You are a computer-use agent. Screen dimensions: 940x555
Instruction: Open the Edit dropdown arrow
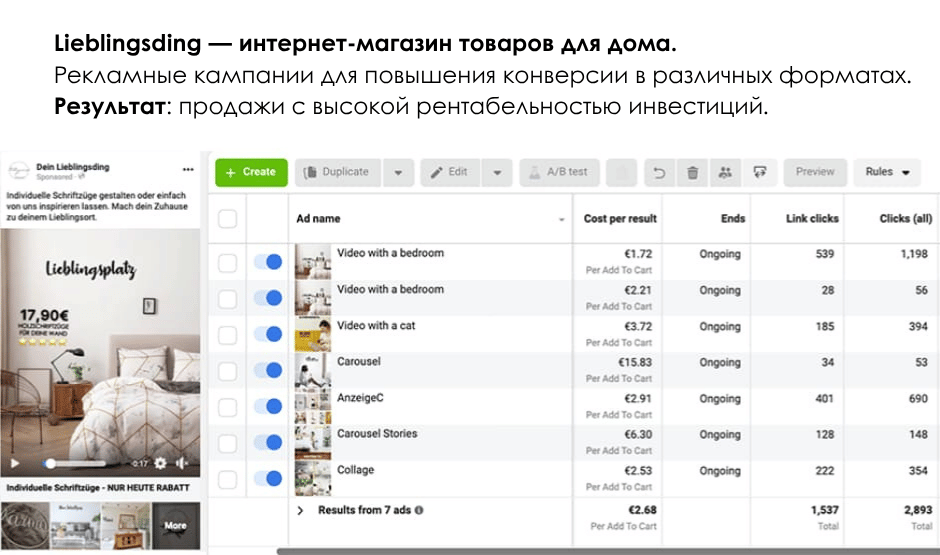[497, 172]
